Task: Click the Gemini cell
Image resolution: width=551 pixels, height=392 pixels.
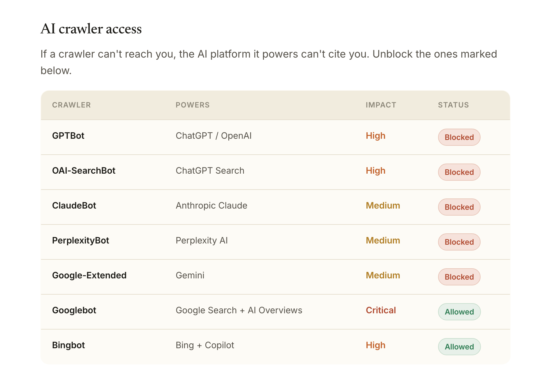Action: tap(190, 275)
